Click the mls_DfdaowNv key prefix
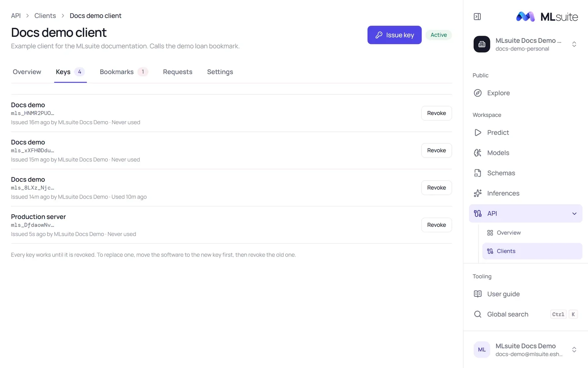This screenshot has width=588, height=368. coord(33,225)
